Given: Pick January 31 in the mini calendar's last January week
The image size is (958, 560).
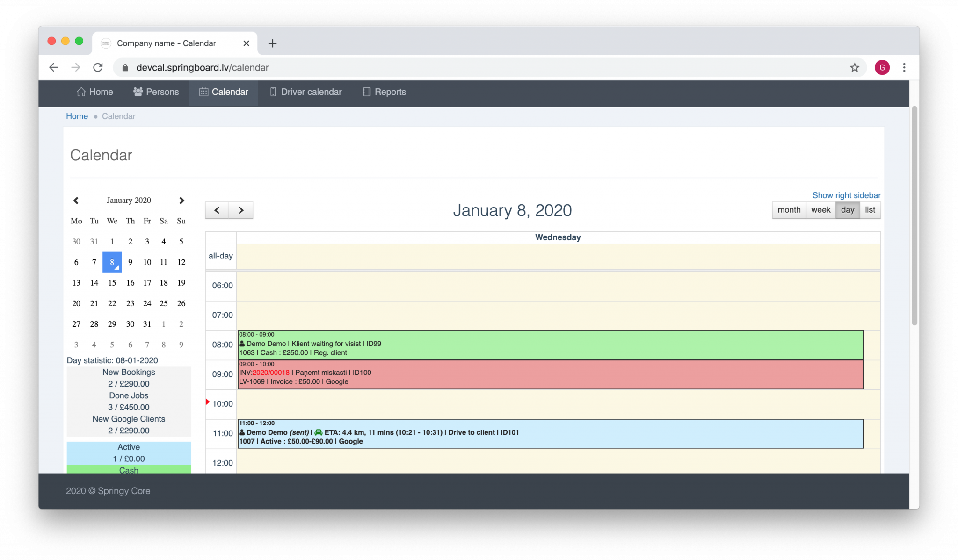Looking at the screenshot, I should coord(147,324).
